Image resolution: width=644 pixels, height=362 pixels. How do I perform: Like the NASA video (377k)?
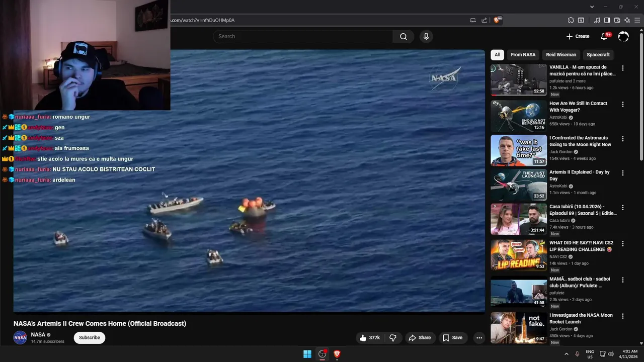click(x=370, y=338)
